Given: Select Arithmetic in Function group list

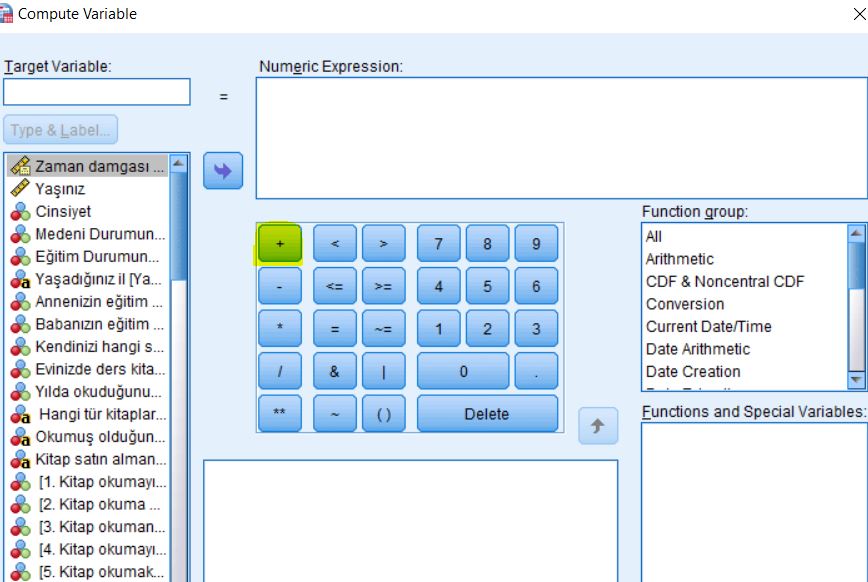Looking at the screenshot, I should tap(680, 259).
